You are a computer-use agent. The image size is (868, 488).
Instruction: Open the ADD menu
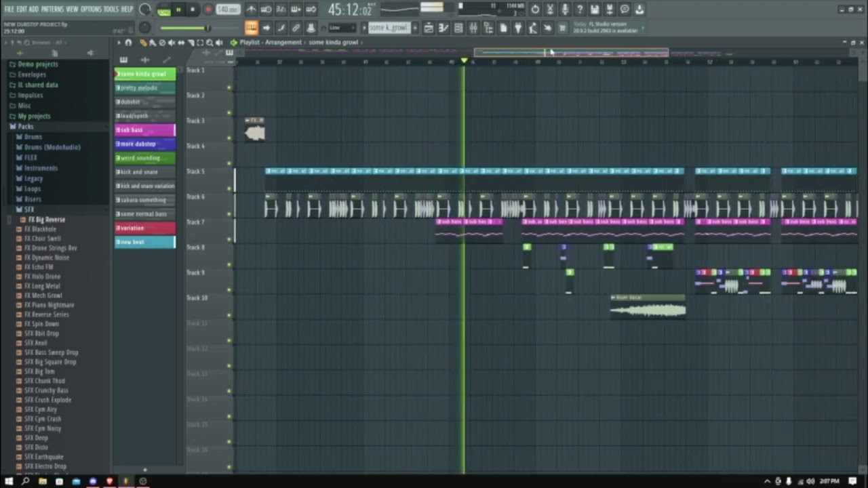[x=34, y=9]
